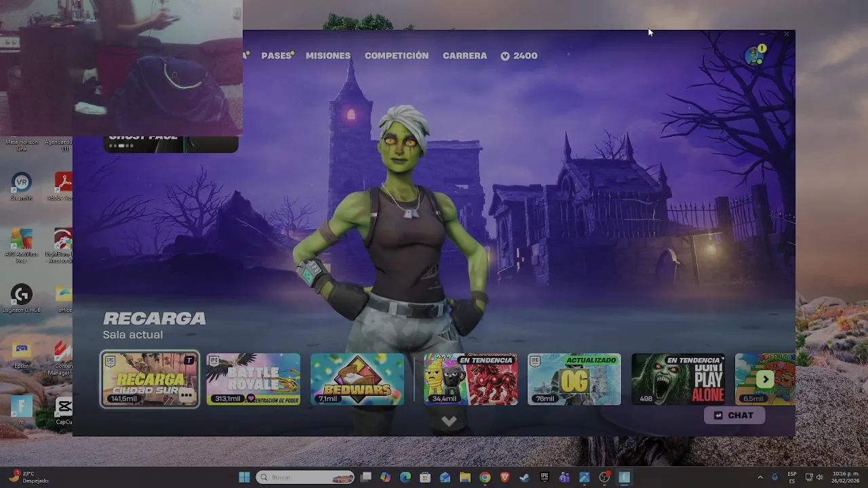Screen dimensions: 868x488
Task: Open the Epson desktop shortcut
Action: point(21,355)
